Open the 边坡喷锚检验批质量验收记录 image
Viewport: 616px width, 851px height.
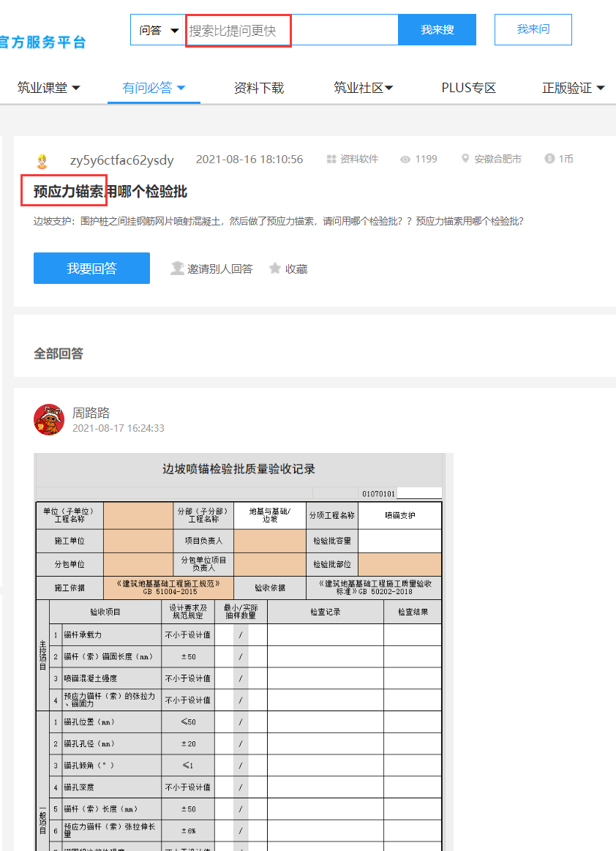click(243, 653)
